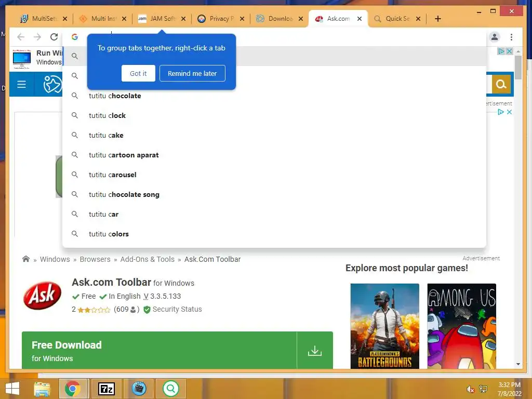Screen dimensions: 532x399
Task: Close the Privacy tab
Action: point(242,19)
